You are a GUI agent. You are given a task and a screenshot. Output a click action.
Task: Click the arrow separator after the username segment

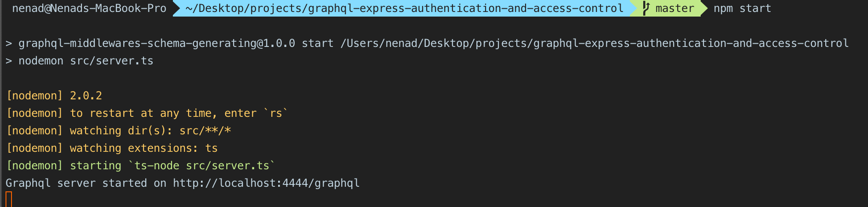(176, 8)
